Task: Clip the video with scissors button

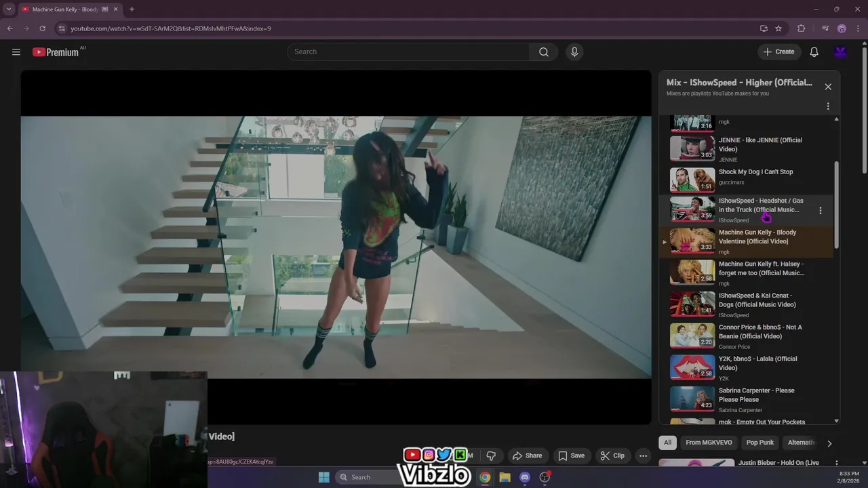Action: pyautogui.click(x=612, y=455)
